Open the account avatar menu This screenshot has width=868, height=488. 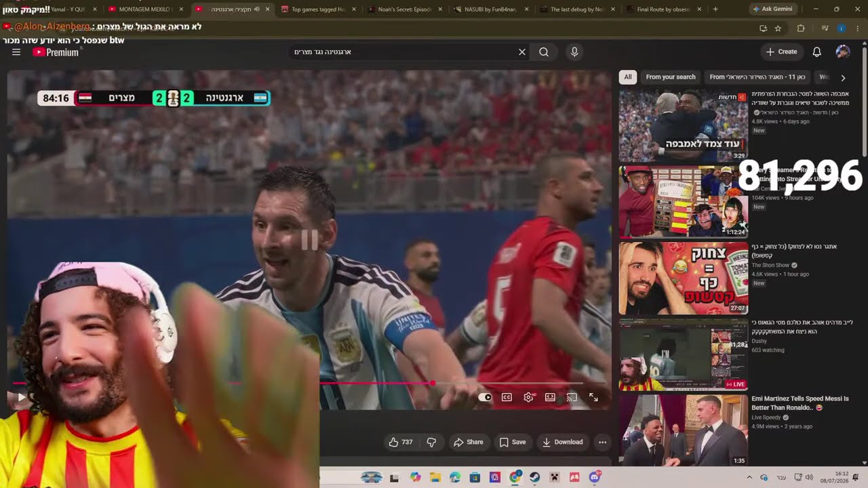tap(843, 52)
